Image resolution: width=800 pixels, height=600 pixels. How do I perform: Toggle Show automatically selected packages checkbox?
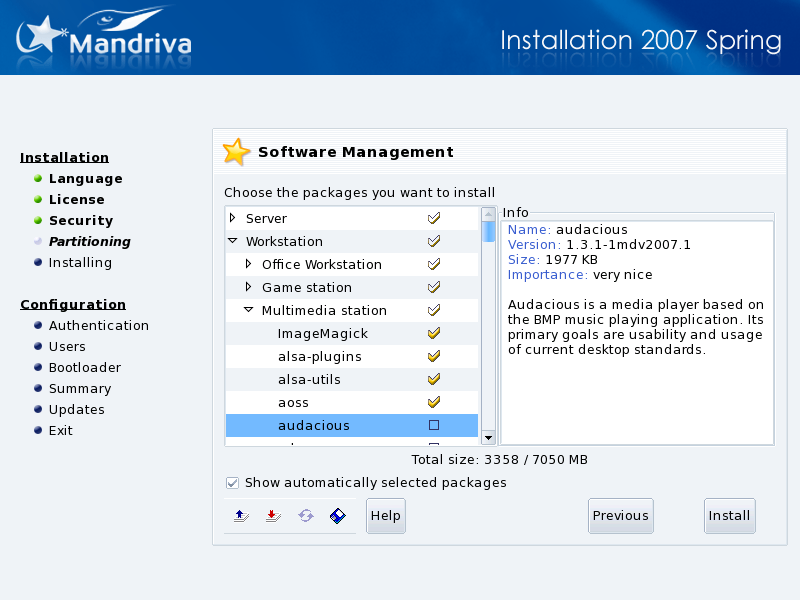[233, 483]
